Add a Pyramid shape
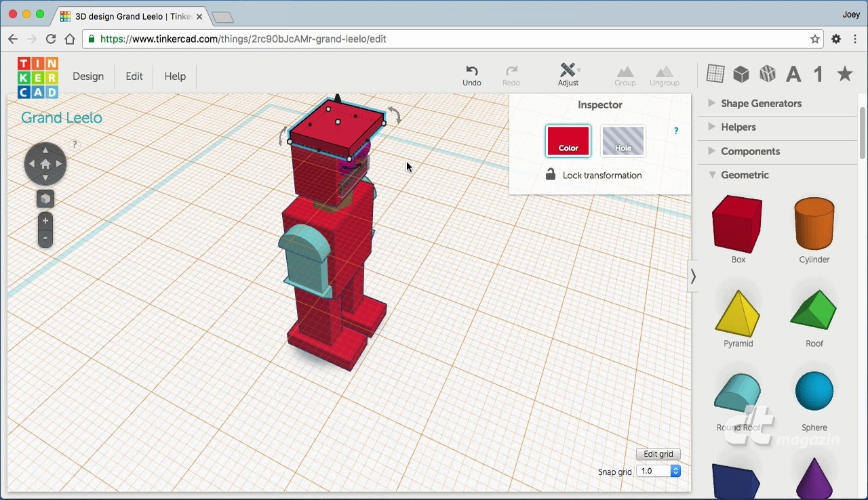Image resolution: width=868 pixels, height=500 pixels. coord(738,315)
